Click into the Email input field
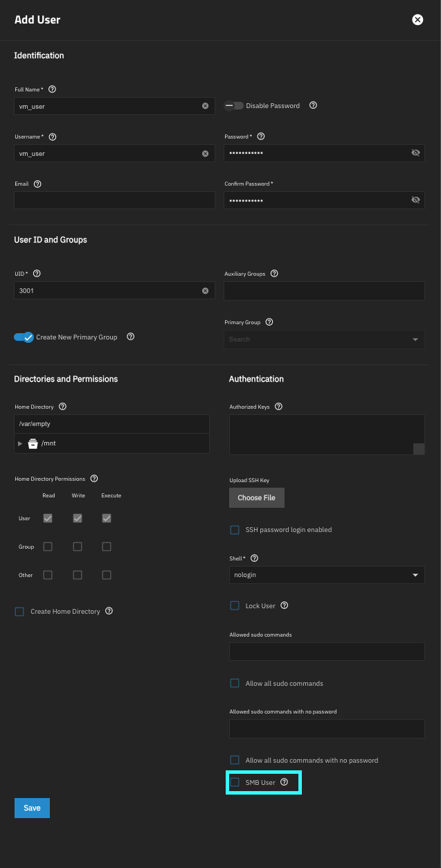Screen dimensions: 441x868 tap(114, 200)
